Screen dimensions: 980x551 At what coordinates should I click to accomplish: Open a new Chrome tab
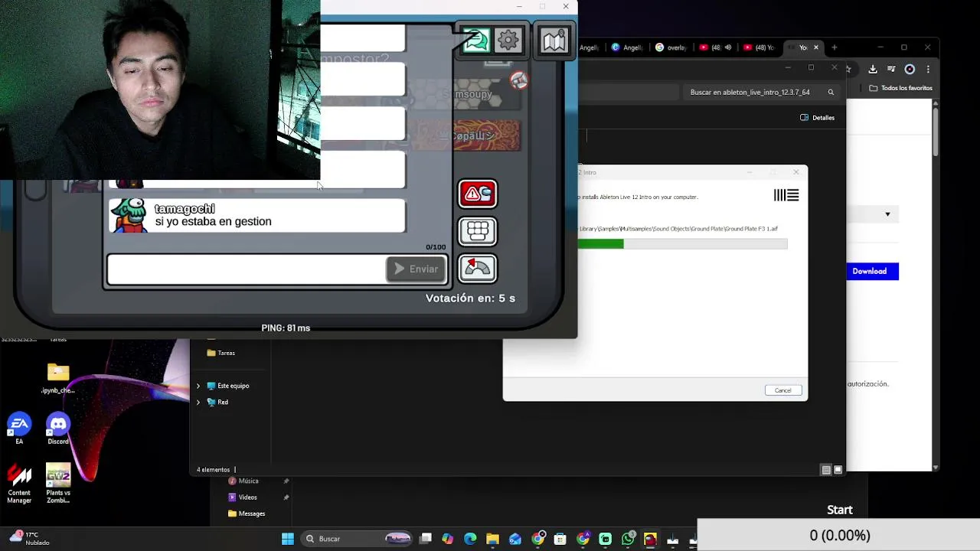coord(835,47)
